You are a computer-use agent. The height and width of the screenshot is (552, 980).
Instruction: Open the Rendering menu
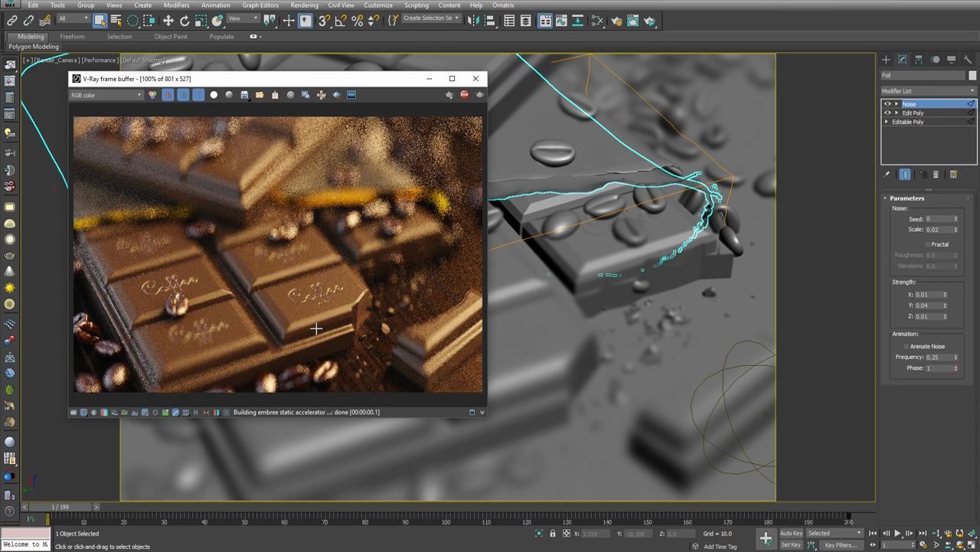[x=304, y=5]
